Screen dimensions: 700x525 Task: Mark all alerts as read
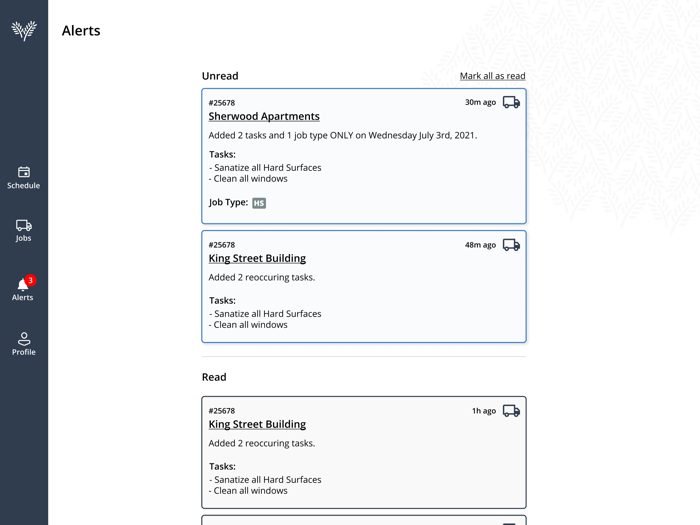(x=492, y=76)
